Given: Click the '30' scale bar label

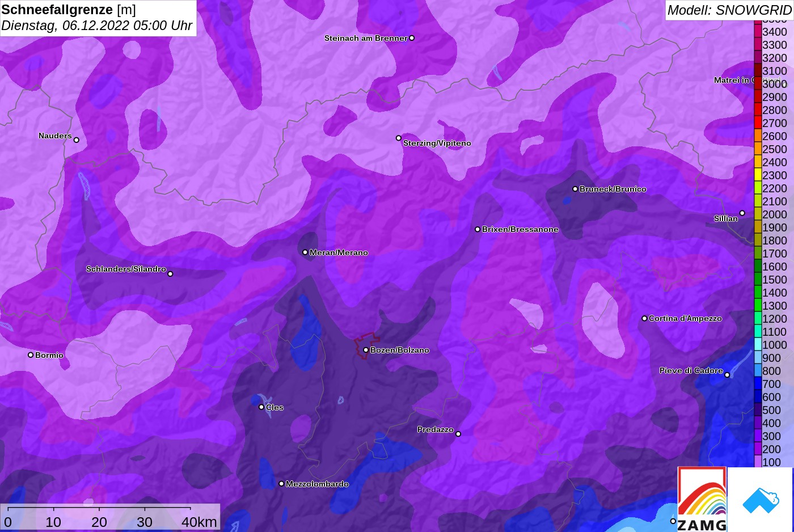Looking at the screenshot, I should pos(145,522).
